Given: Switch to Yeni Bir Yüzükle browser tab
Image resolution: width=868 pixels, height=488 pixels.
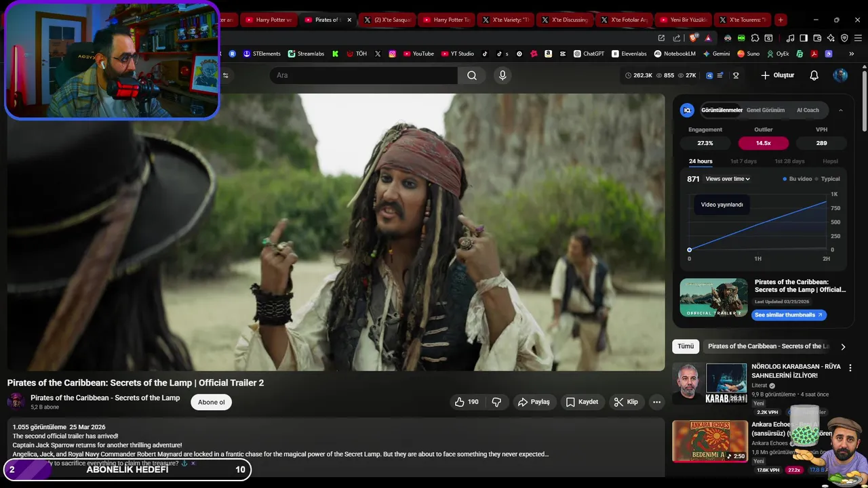Looking at the screenshot, I should point(683,20).
